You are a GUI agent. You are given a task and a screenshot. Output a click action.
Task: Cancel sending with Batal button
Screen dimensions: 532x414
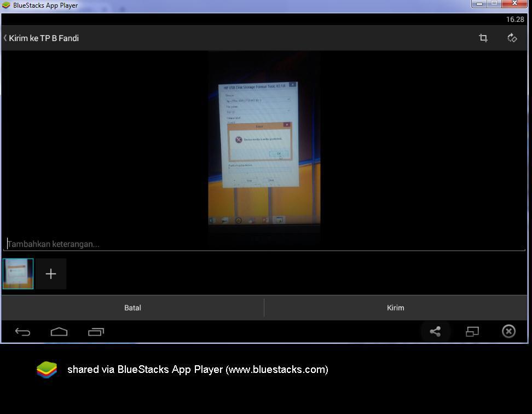pos(132,308)
